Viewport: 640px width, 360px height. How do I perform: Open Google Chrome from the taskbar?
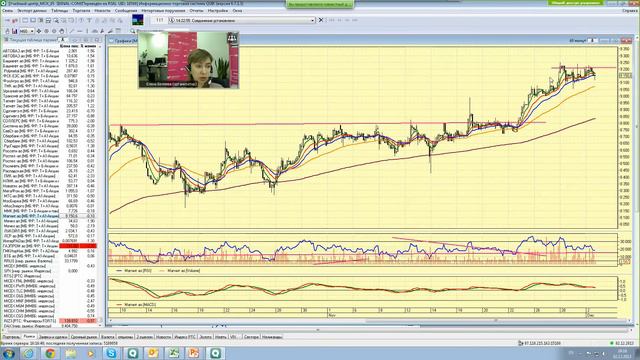(x=50, y=353)
